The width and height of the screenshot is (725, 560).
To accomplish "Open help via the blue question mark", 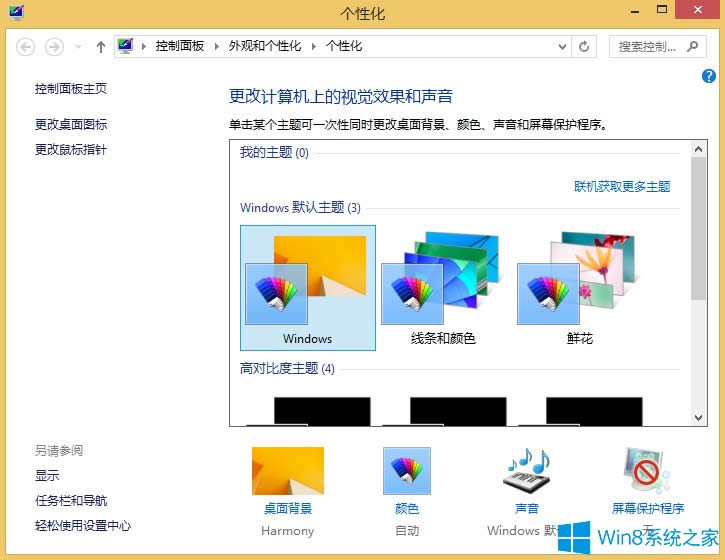I will tap(708, 76).
